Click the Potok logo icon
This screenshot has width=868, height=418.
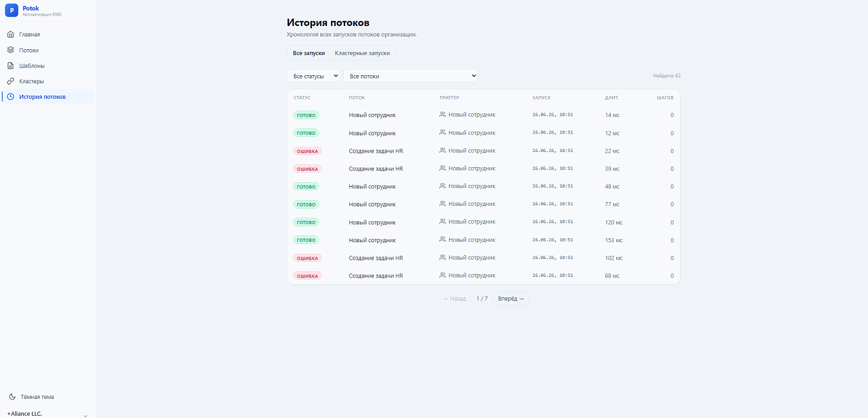point(12,11)
